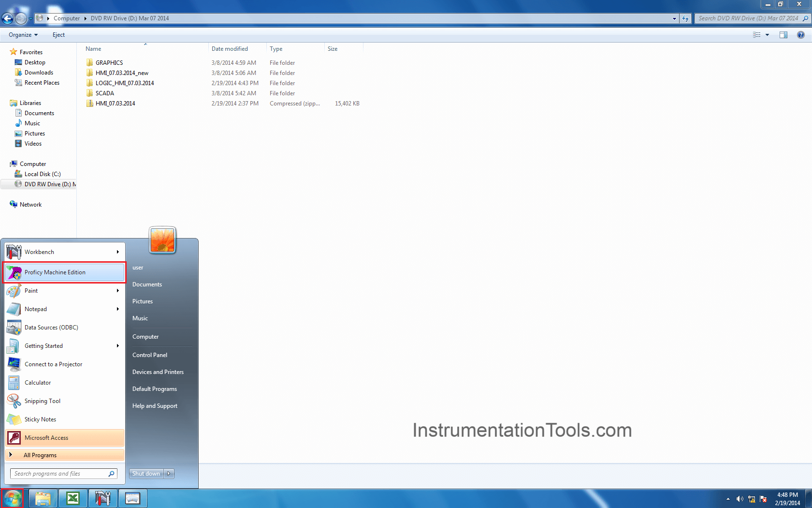
Task: Click the user name in Start menu
Action: click(138, 268)
